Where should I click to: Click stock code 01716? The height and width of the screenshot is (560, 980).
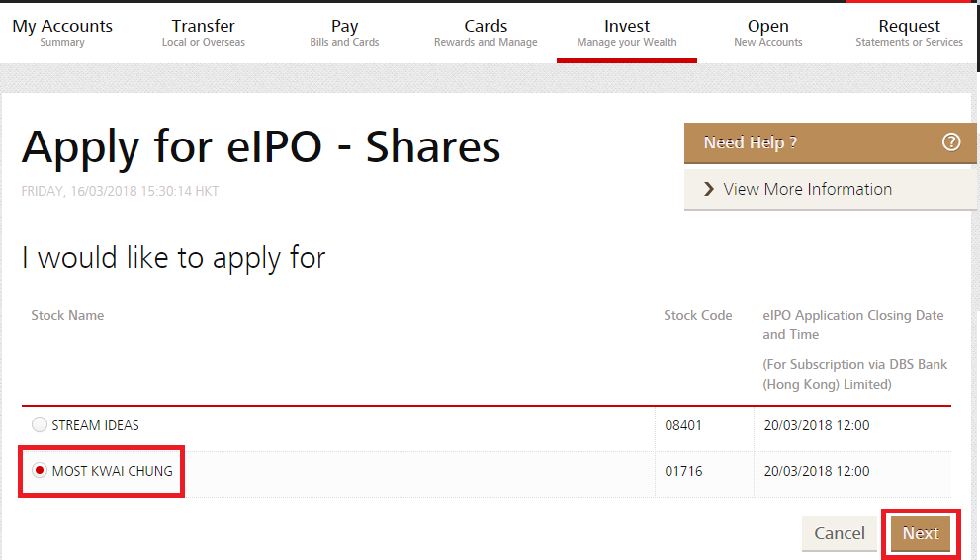[683, 471]
